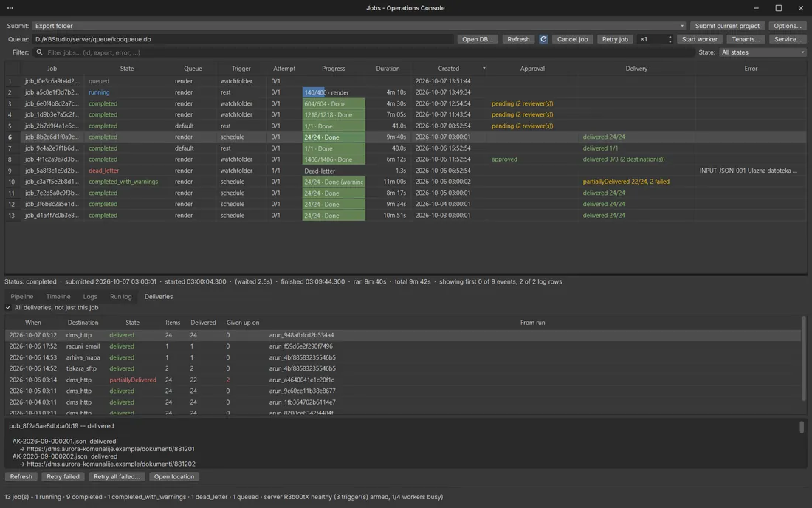Open the State All states dropdown
The height and width of the screenshot is (508, 812).
pyautogui.click(x=763, y=52)
